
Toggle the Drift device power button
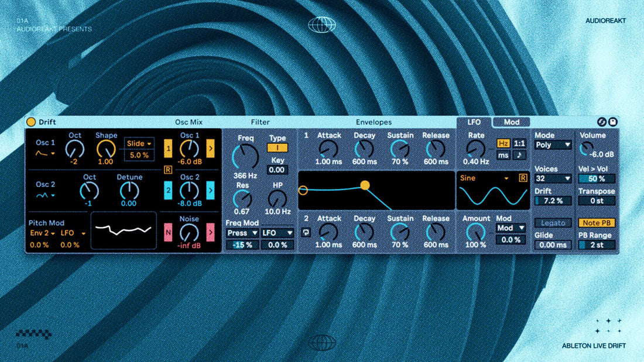coord(31,122)
